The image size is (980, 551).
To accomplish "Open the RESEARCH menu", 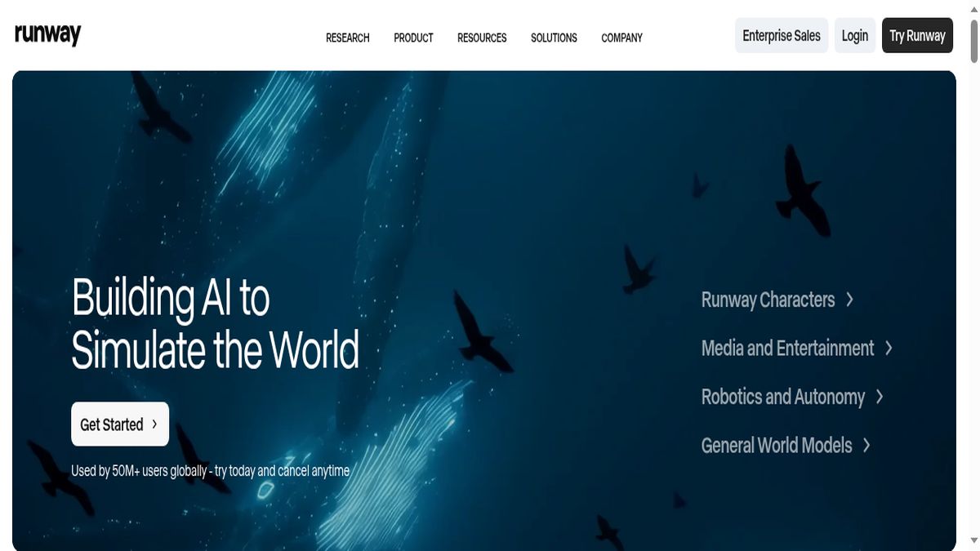I will 348,38.
